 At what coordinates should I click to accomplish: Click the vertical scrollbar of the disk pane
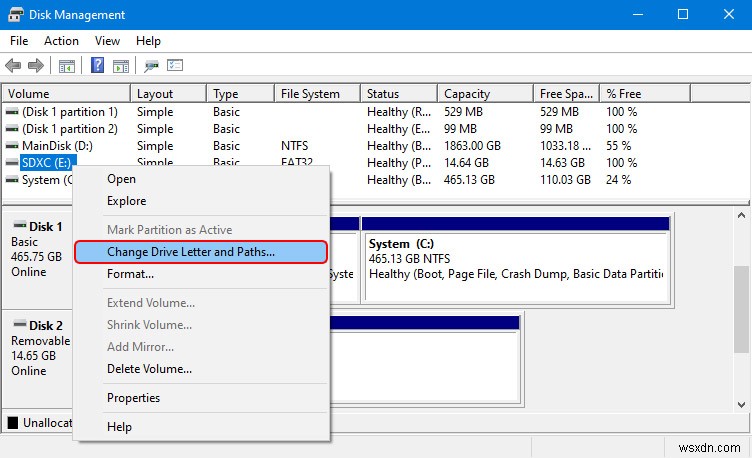pyautogui.click(x=742, y=308)
